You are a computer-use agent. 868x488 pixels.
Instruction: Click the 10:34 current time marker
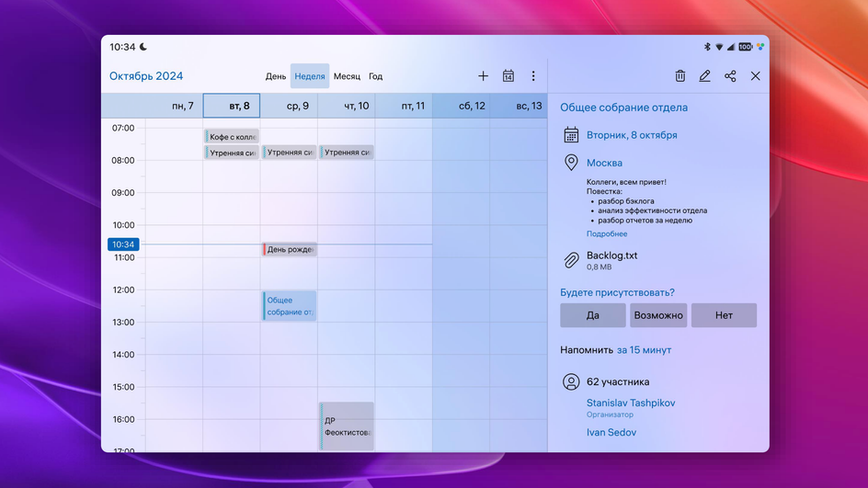[x=123, y=244]
